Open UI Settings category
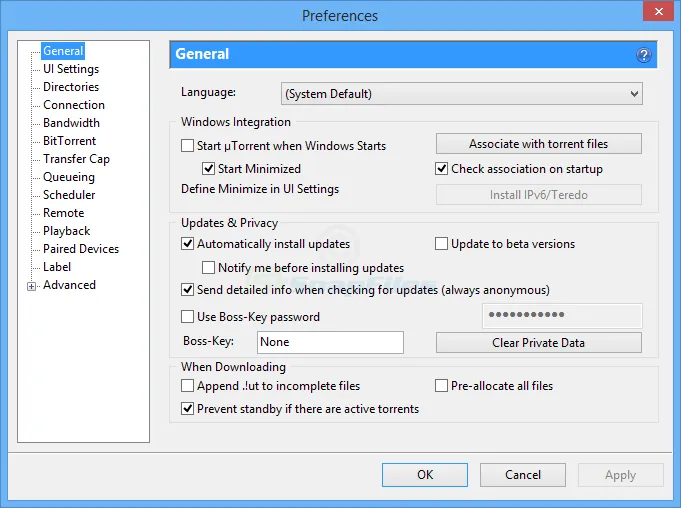Viewport: 681px width, 508px height. [71, 69]
